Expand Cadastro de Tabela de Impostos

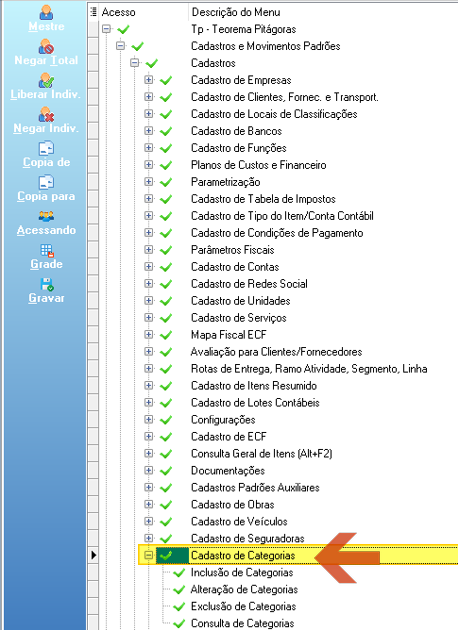click(149, 198)
